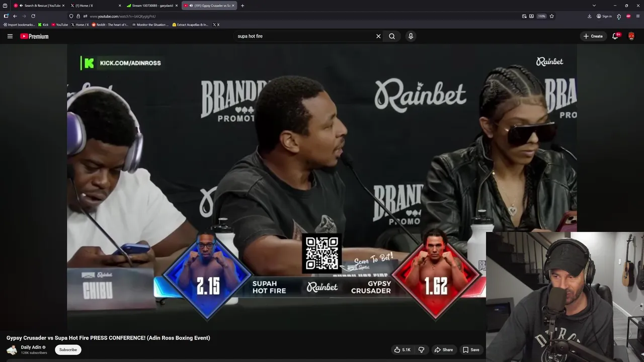Close the Stream 100730089 tab
The height and width of the screenshot is (362, 644).
pyautogui.click(x=176, y=6)
